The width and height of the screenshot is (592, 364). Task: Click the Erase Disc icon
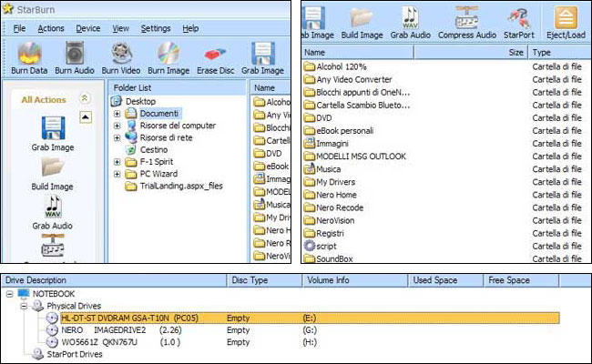point(216,56)
